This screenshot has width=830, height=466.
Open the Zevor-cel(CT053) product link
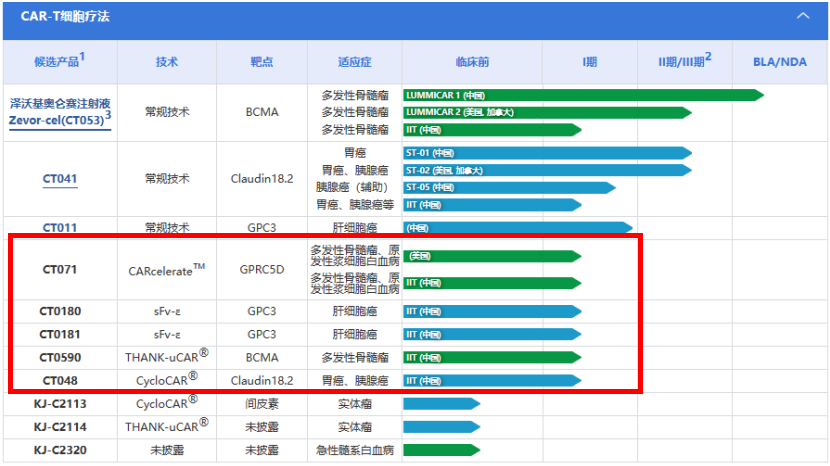(60, 121)
